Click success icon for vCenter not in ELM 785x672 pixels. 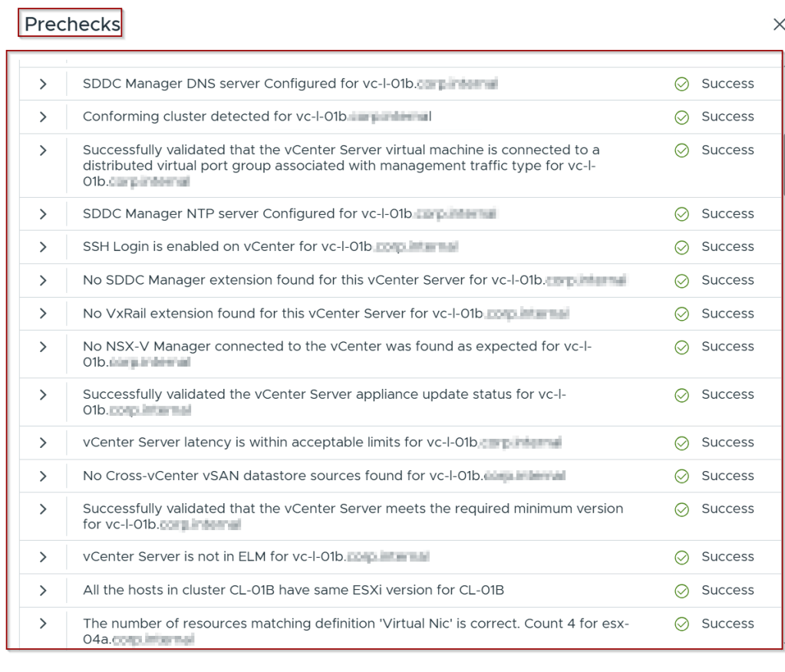tap(681, 558)
